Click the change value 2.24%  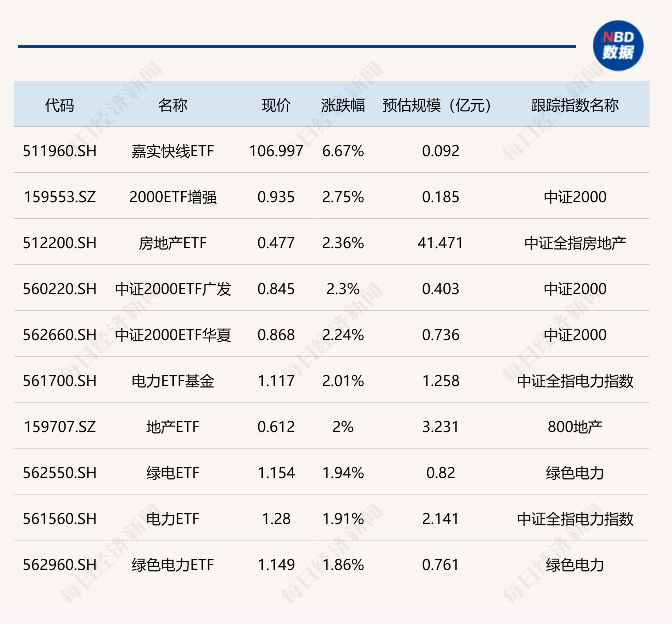[x=343, y=335]
